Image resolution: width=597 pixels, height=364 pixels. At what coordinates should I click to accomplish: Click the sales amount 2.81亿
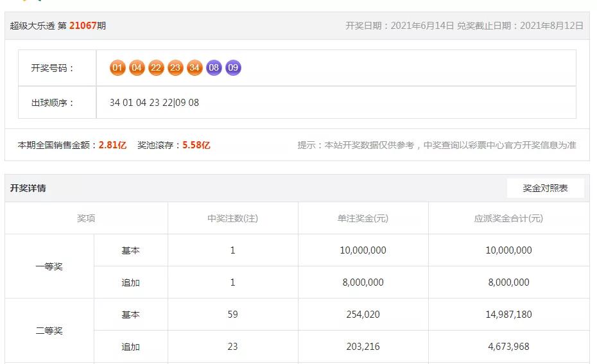coord(112,145)
